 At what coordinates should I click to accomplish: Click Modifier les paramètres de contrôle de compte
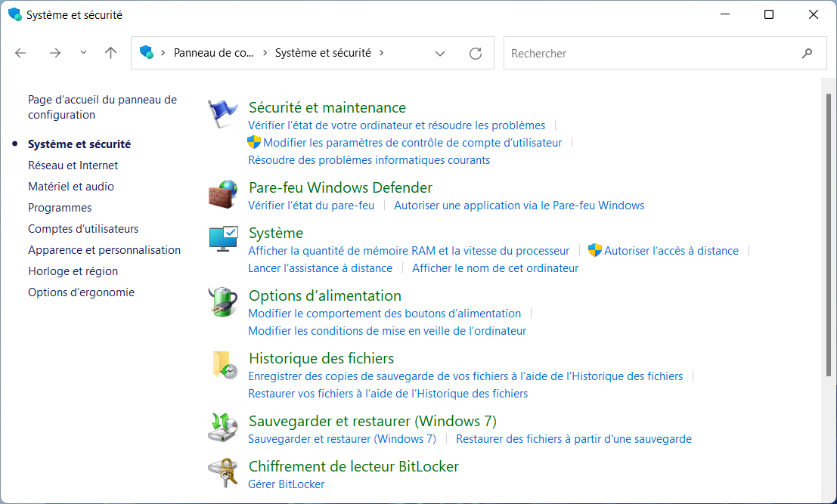tap(413, 142)
